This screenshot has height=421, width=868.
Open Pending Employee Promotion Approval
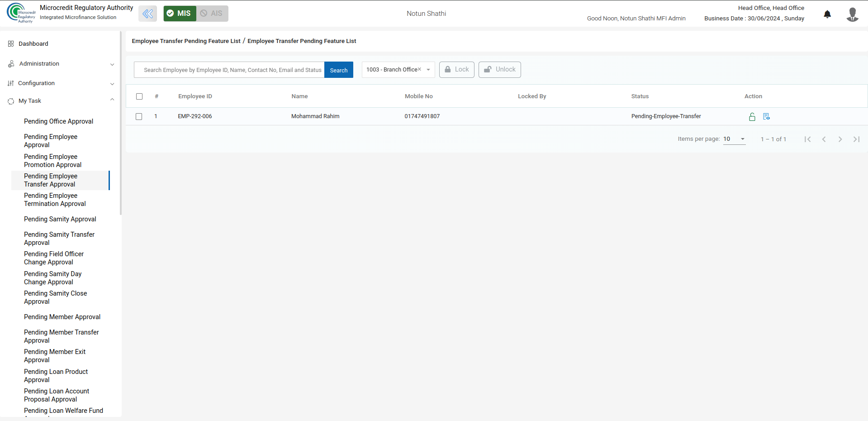(52, 161)
